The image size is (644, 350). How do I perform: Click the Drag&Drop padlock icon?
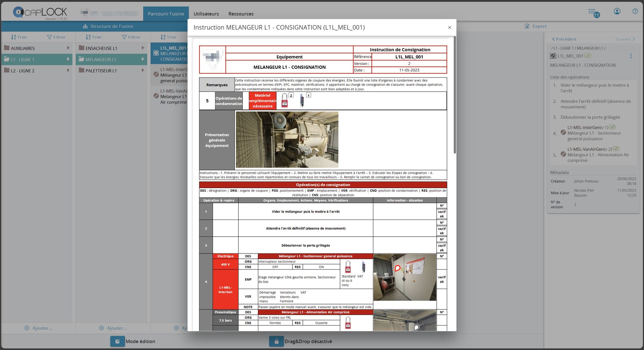click(x=276, y=341)
